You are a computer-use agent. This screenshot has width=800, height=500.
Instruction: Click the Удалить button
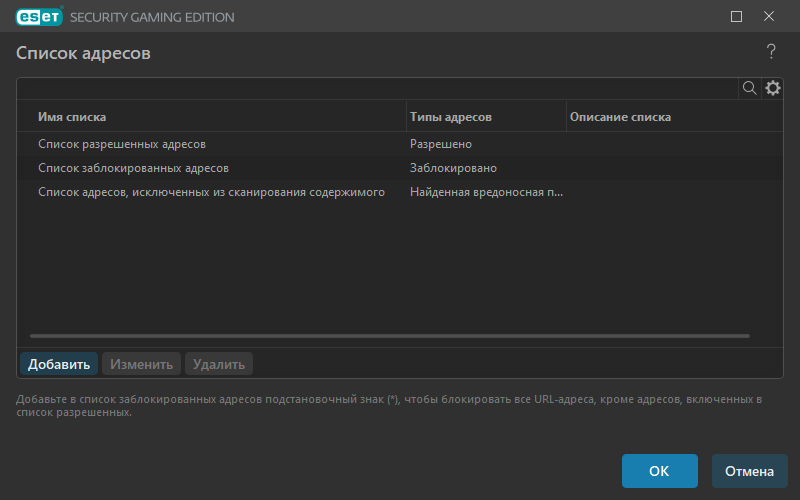[x=219, y=364]
